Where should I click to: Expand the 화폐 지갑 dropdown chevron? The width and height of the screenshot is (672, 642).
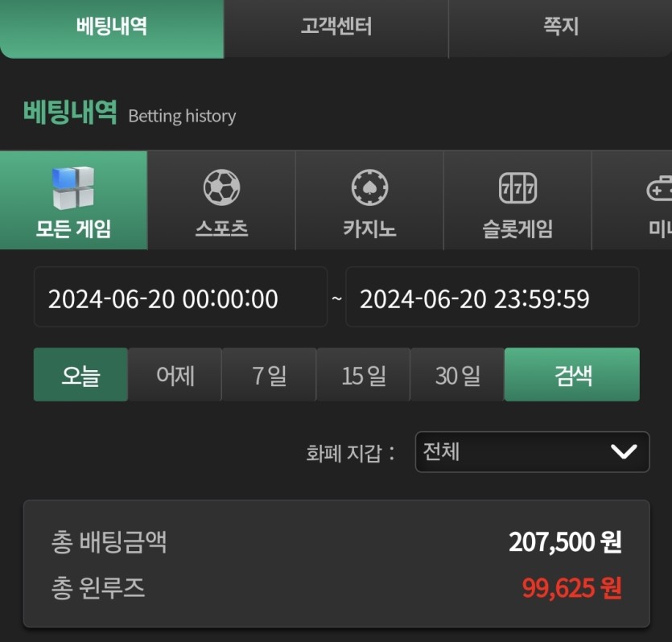[624, 451]
